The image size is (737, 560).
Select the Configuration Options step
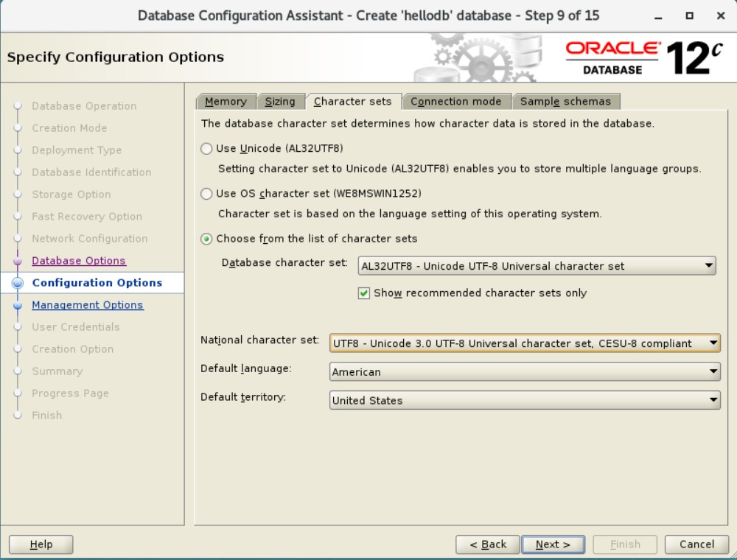pos(97,283)
